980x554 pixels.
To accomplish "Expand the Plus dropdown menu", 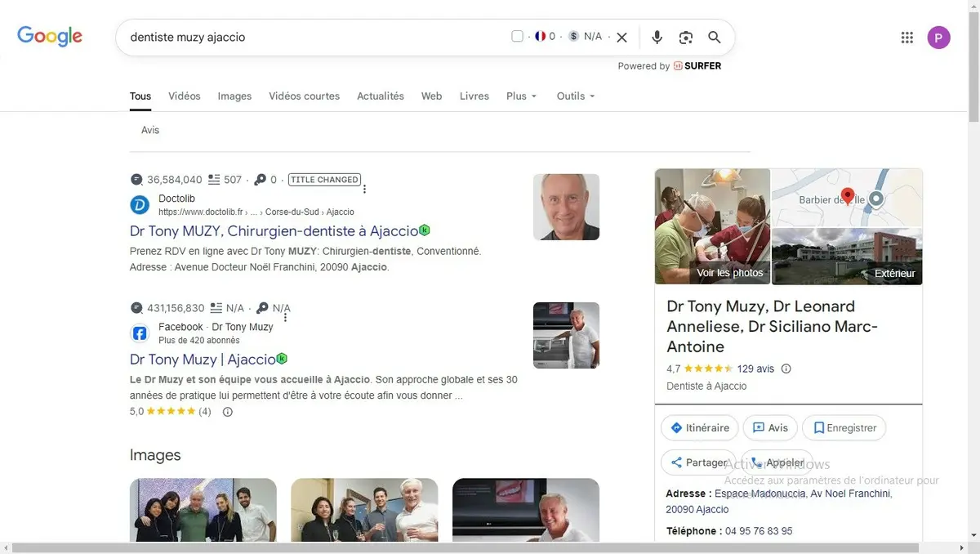I will point(521,96).
